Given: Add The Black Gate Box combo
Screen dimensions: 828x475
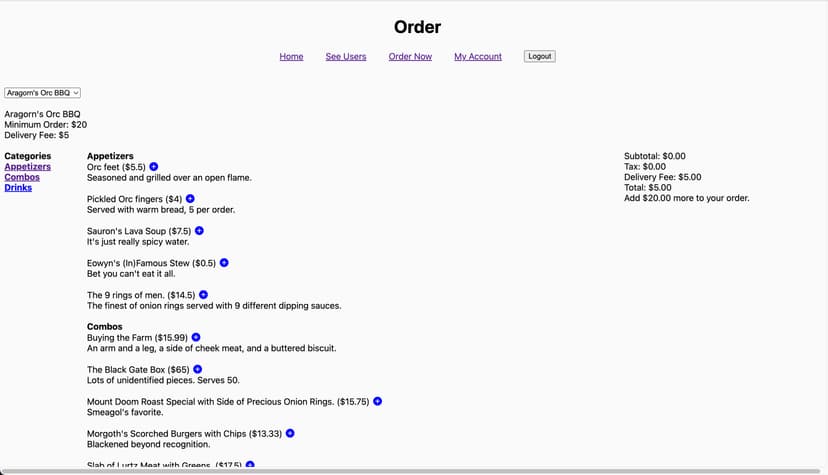Looking at the screenshot, I should click(197, 369).
